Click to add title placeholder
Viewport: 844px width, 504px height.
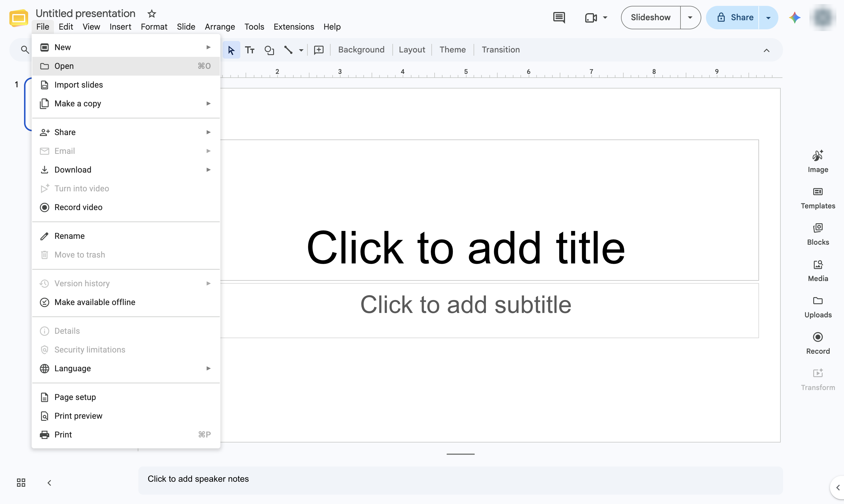(x=465, y=247)
